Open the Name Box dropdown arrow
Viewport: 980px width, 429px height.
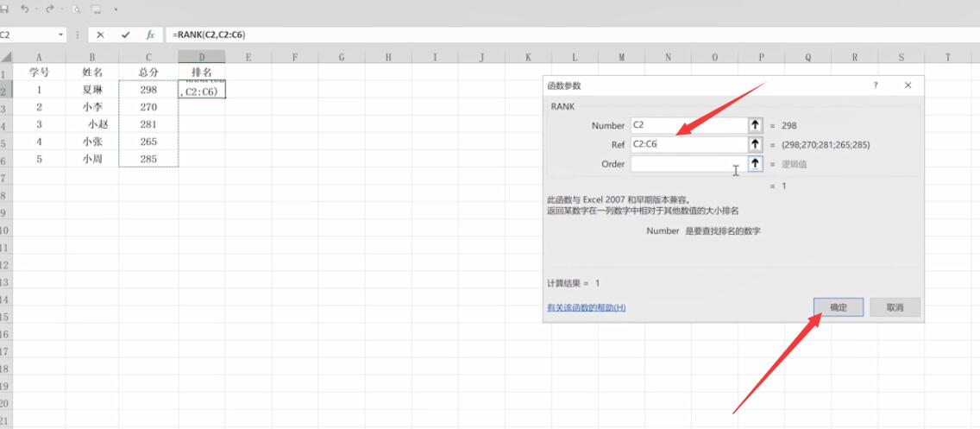60,35
